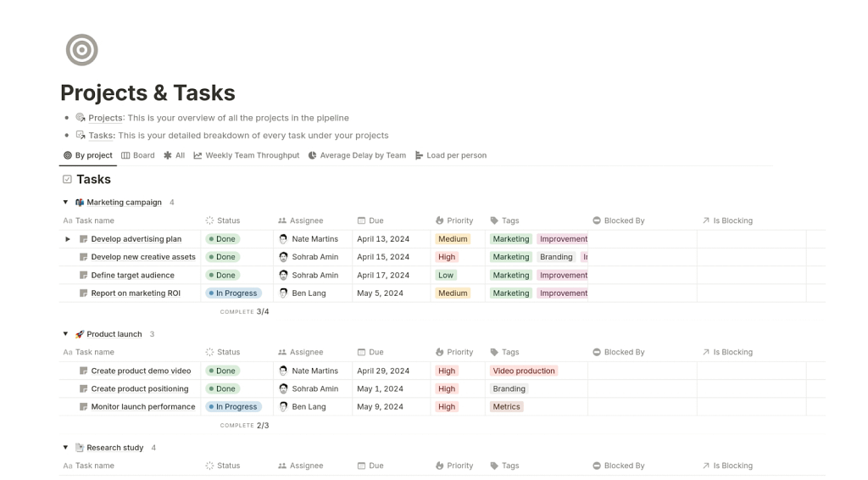The height and width of the screenshot is (480, 868).
Task: Click Marketing tag on Define target audience row
Action: (x=511, y=275)
